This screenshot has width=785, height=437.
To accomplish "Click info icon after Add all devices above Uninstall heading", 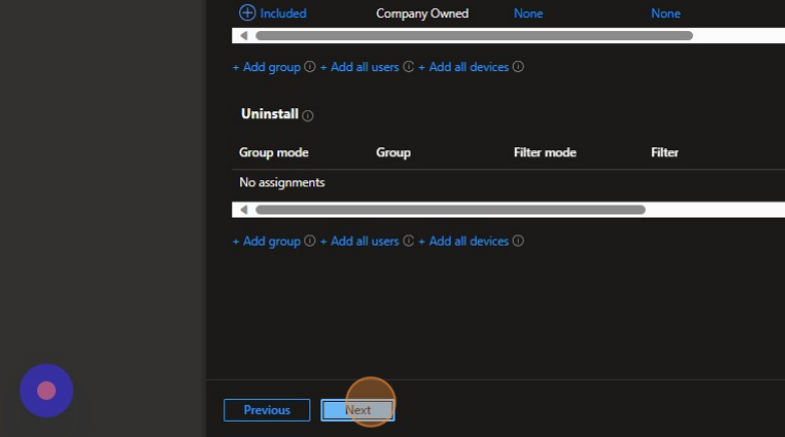I will coord(518,67).
